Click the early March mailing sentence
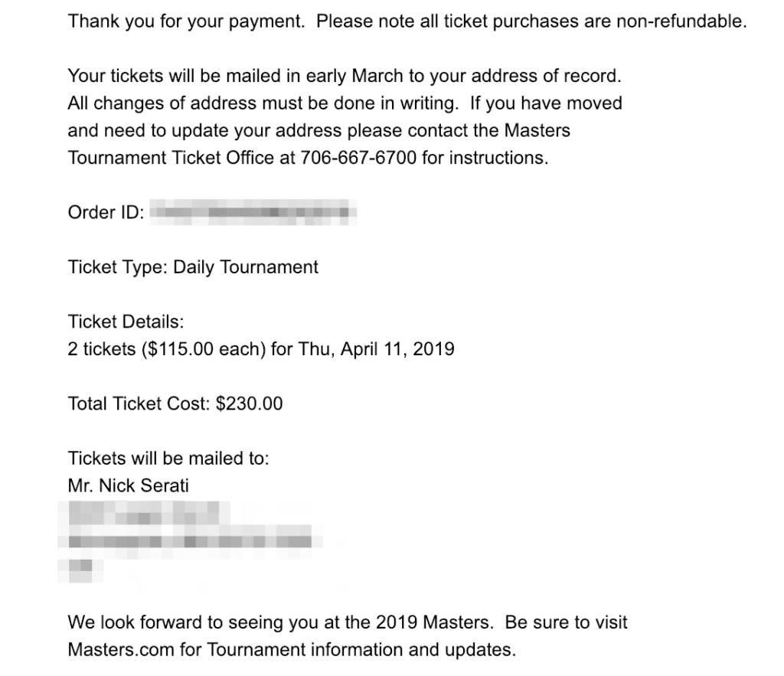This screenshot has width=784, height=676. pyautogui.click(x=345, y=76)
